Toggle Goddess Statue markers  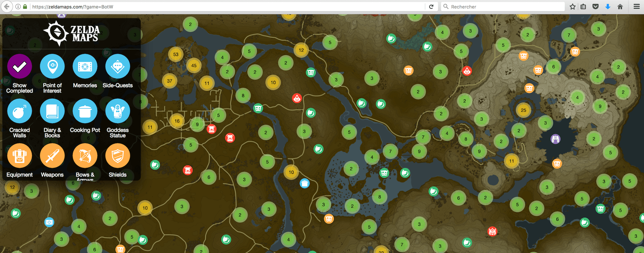118,111
